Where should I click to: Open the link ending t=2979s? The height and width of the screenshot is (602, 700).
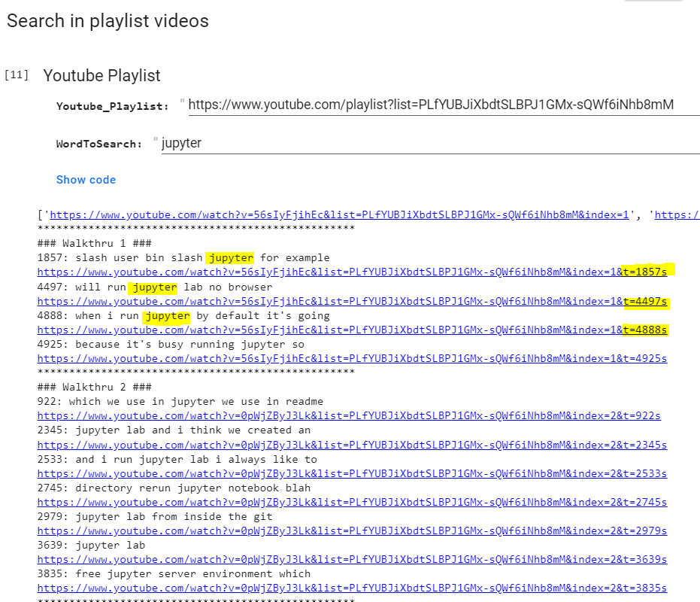click(x=352, y=531)
